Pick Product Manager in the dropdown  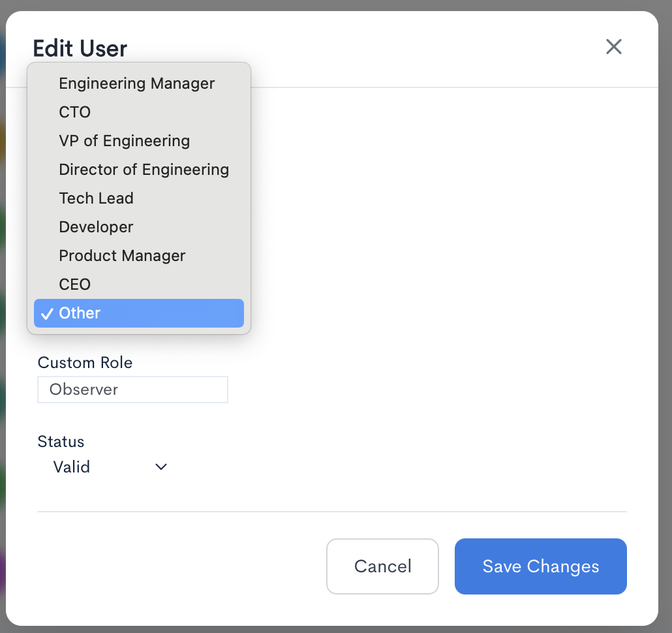point(139,256)
